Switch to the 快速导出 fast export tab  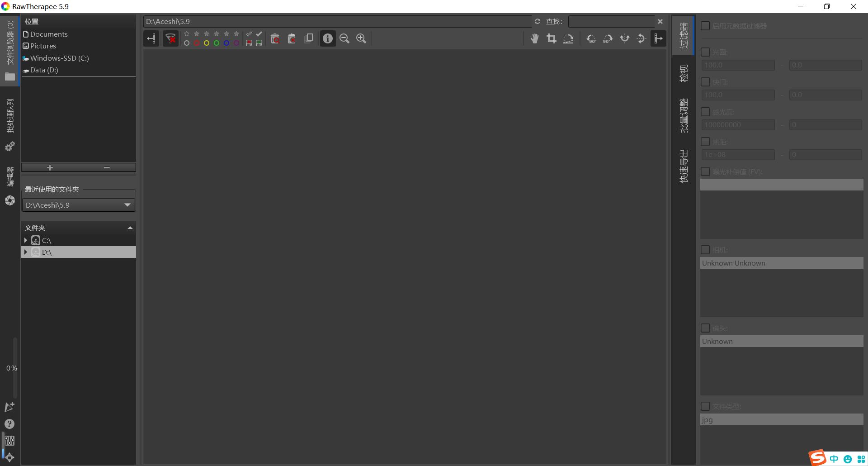point(684,166)
